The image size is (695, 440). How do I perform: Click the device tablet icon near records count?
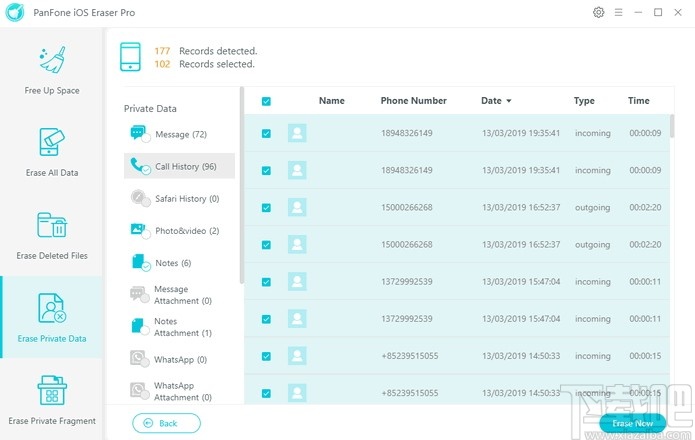tap(130, 57)
